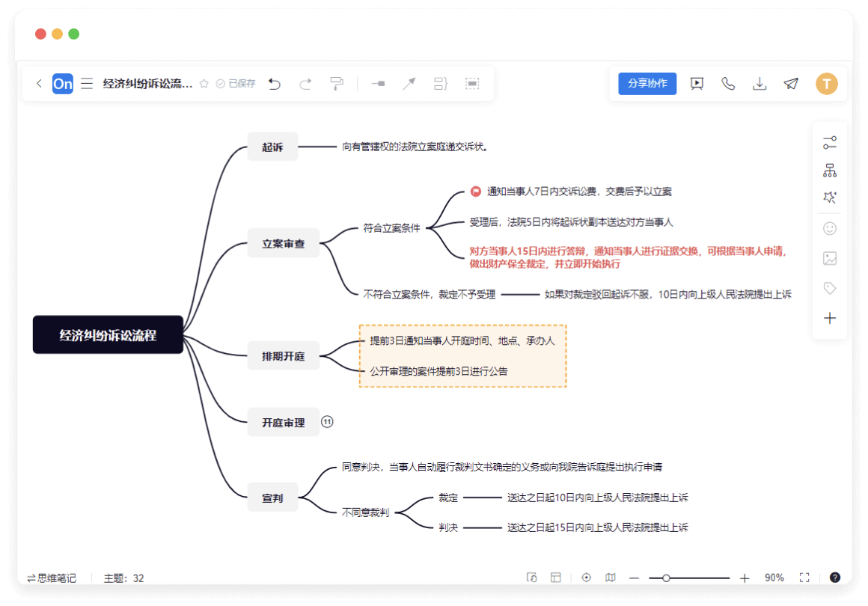Add a summary bracket to topics

pyautogui.click(x=441, y=84)
